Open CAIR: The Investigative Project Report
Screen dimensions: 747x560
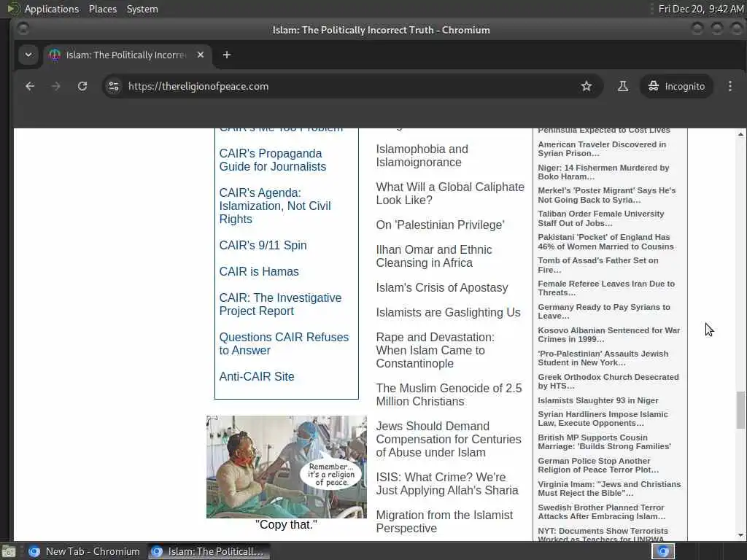280,304
